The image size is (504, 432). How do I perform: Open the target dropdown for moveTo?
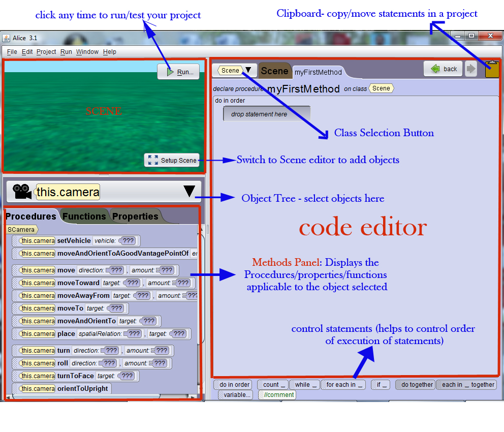[x=116, y=308]
